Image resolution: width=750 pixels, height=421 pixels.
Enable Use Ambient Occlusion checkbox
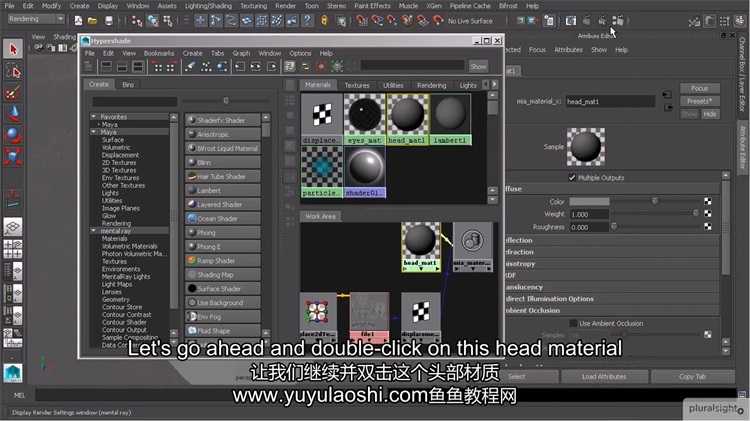(x=573, y=323)
